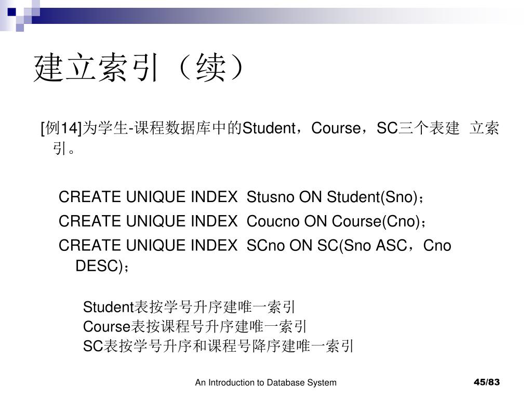Click the Course表按课程号升序 explanation line
This screenshot has height=399, width=532.
[x=195, y=327]
